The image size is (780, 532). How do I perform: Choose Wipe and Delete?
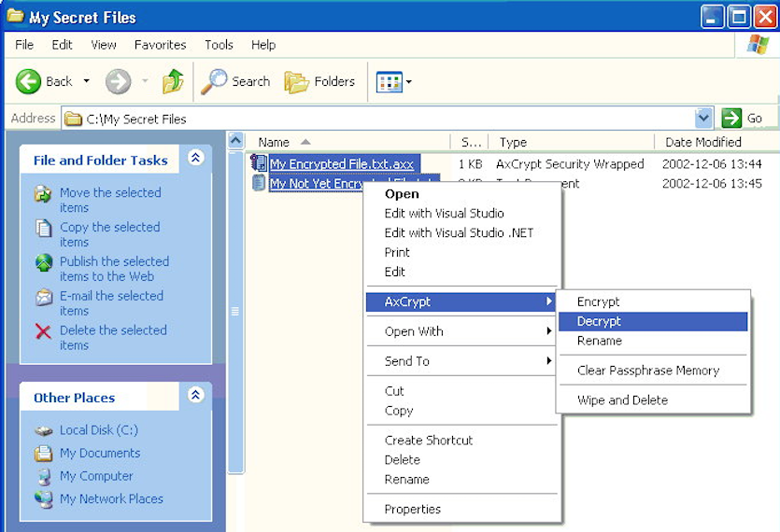[653, 400]
